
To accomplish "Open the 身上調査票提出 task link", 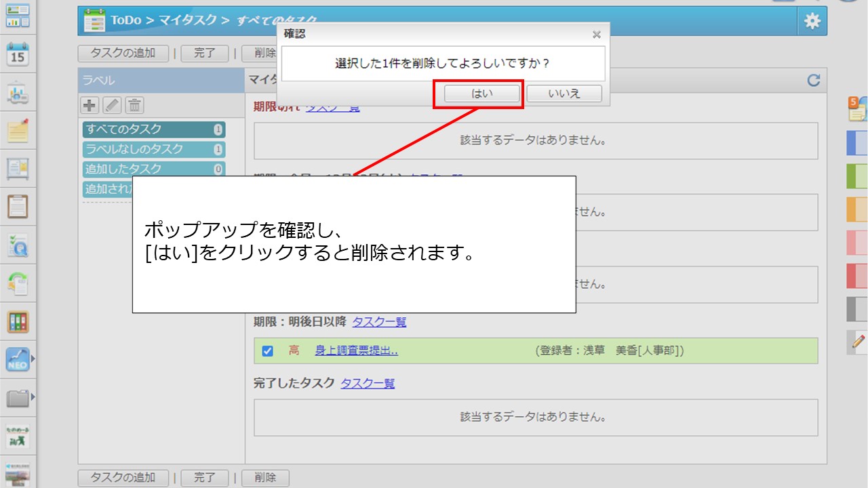I will tap(356, 350).
